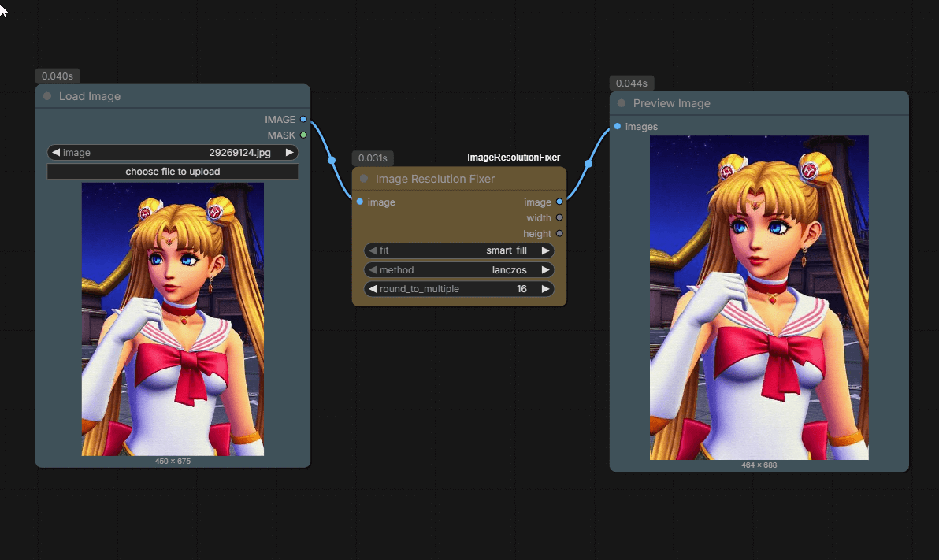Click the MASK output socket on Load Image
Screen dimensions: 939x560
pos(303,135)
